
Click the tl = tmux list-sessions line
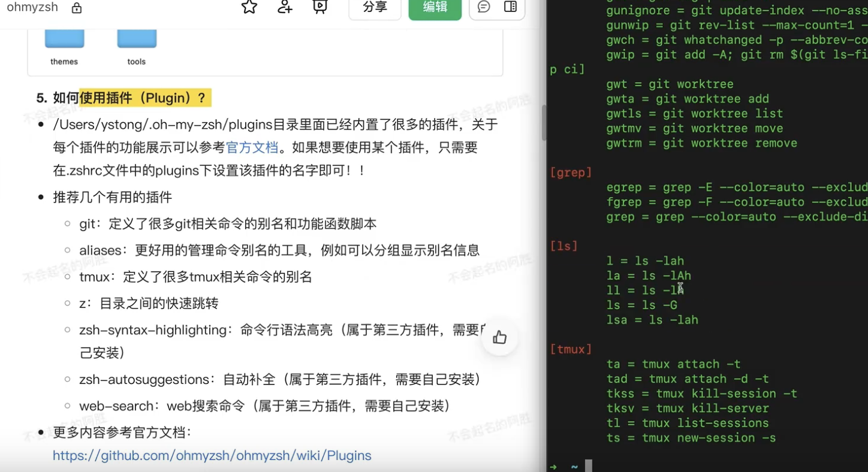pos(688,423)
